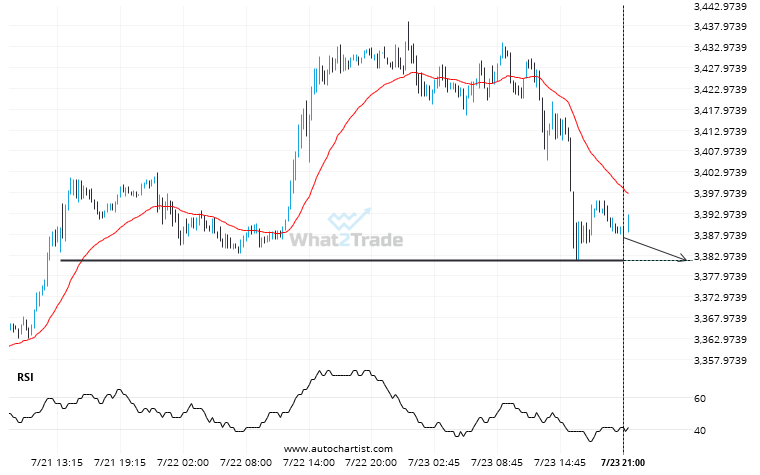Select price label 3,412.9739
This screenshot has height=475, width=760.
pyautogui.click(x=720, y=131)
